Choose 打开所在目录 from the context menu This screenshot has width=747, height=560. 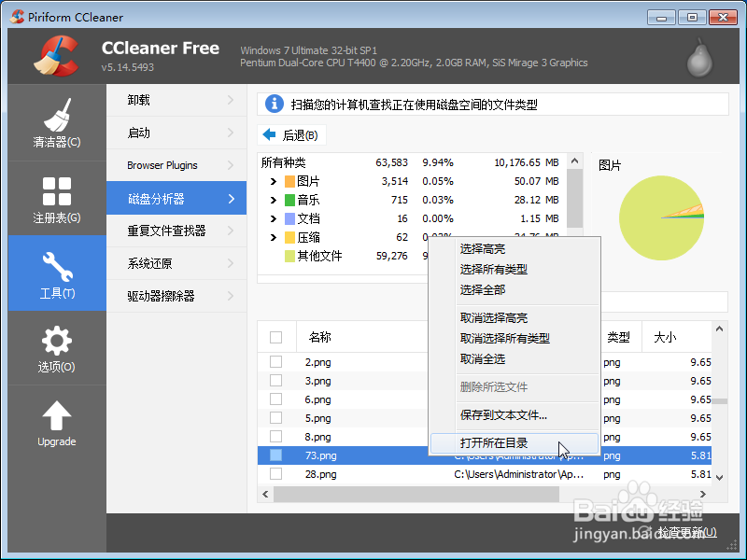[514, 442]
